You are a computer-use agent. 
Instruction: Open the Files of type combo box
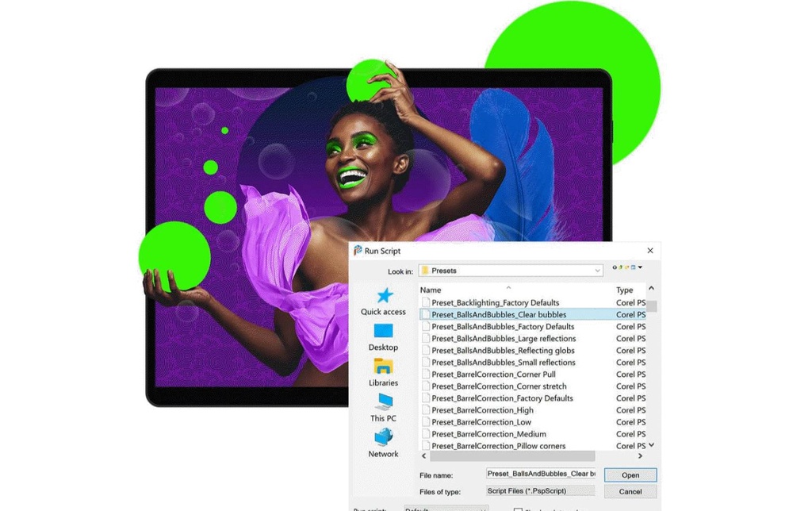click(540, 491)
